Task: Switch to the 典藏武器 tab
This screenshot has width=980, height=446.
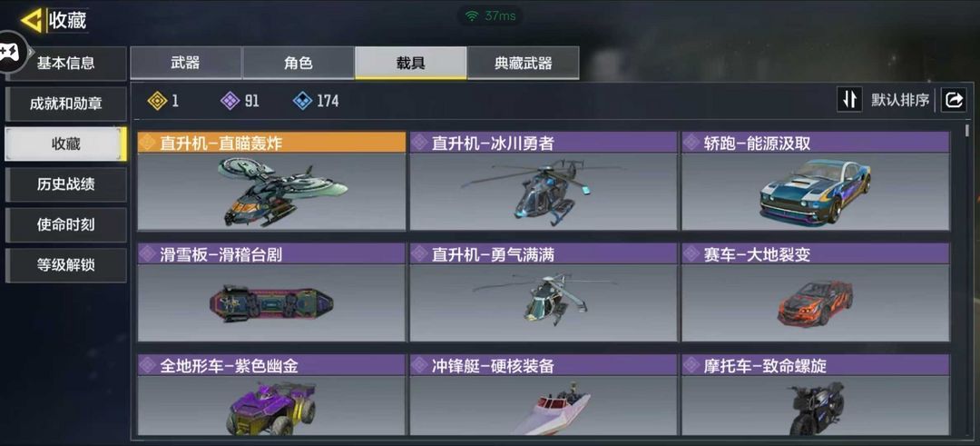Action: pyautogui.click(x=524, y=64)
